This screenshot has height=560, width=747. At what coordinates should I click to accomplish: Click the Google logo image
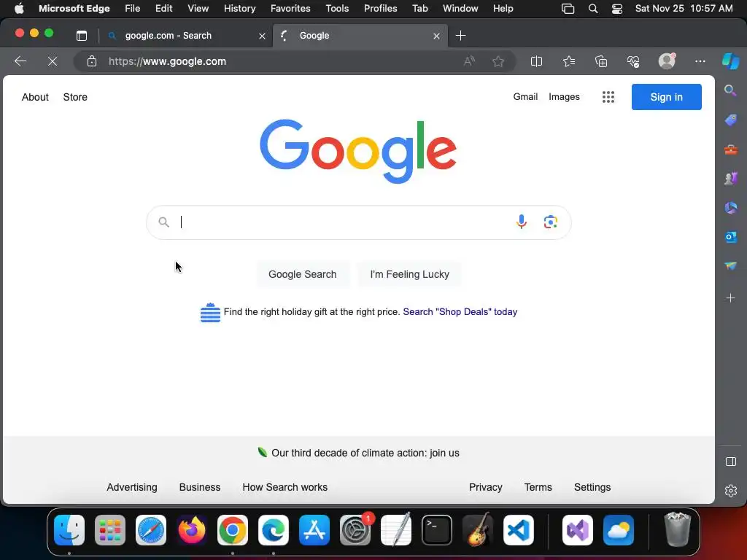click(358, 150)
